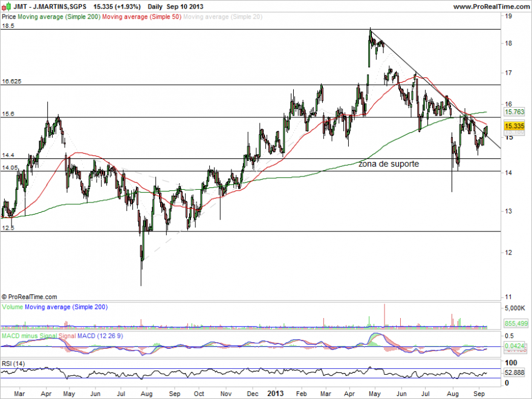Viewport: 532px width, 399px height.
Task: Click the green 15.763 moving average value tag
Action: click(514, 112)
